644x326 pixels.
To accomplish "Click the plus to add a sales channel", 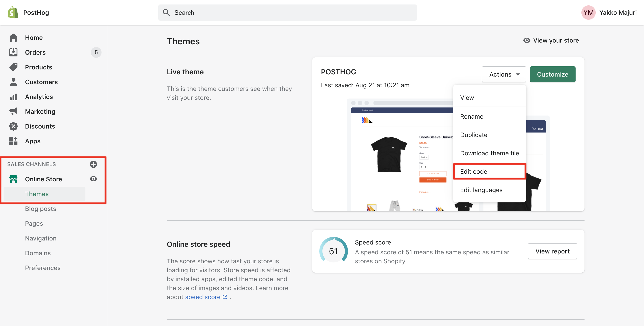I will tap(93, 164).
